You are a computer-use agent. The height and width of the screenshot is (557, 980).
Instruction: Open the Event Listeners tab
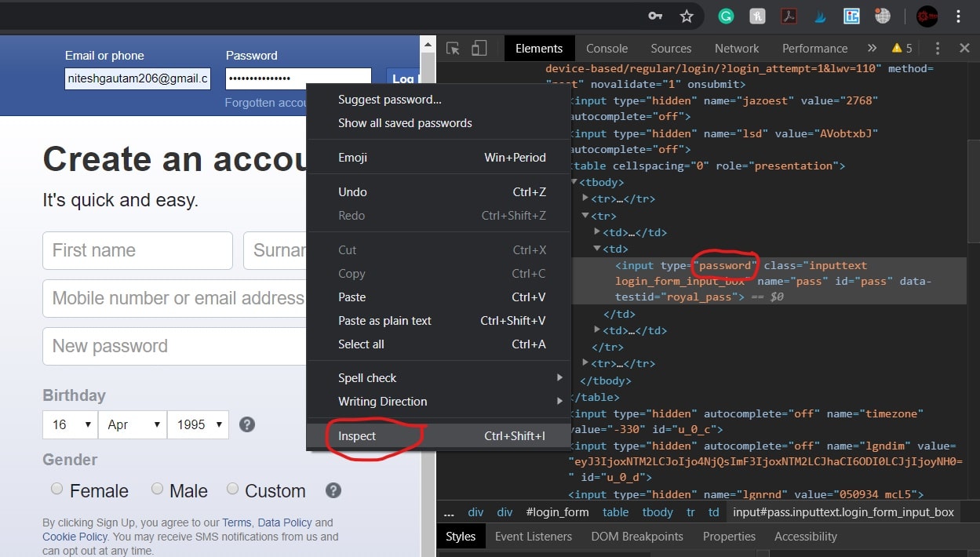coord(534,537)
